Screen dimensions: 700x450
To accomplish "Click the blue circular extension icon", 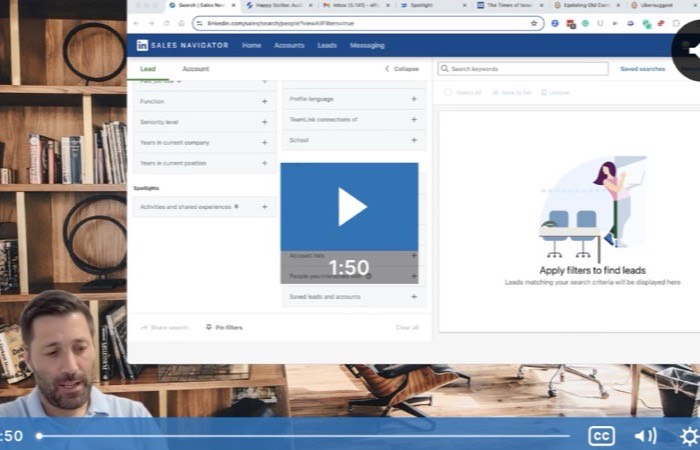I will [x=555, y=23].
